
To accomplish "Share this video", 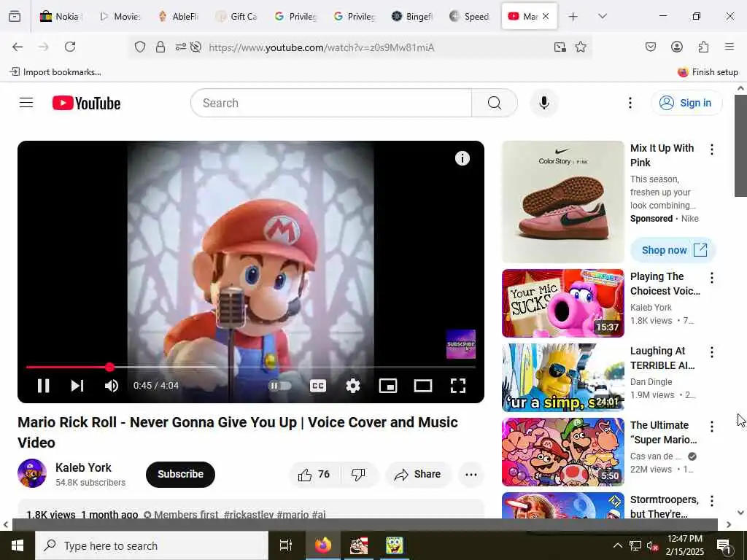I will [x=418, y=474].
